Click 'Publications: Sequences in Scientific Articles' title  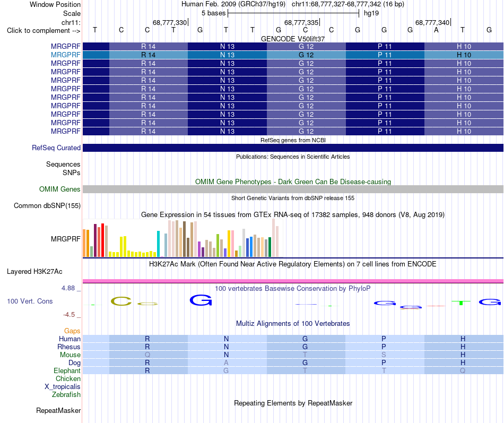[x=293, y=157]
